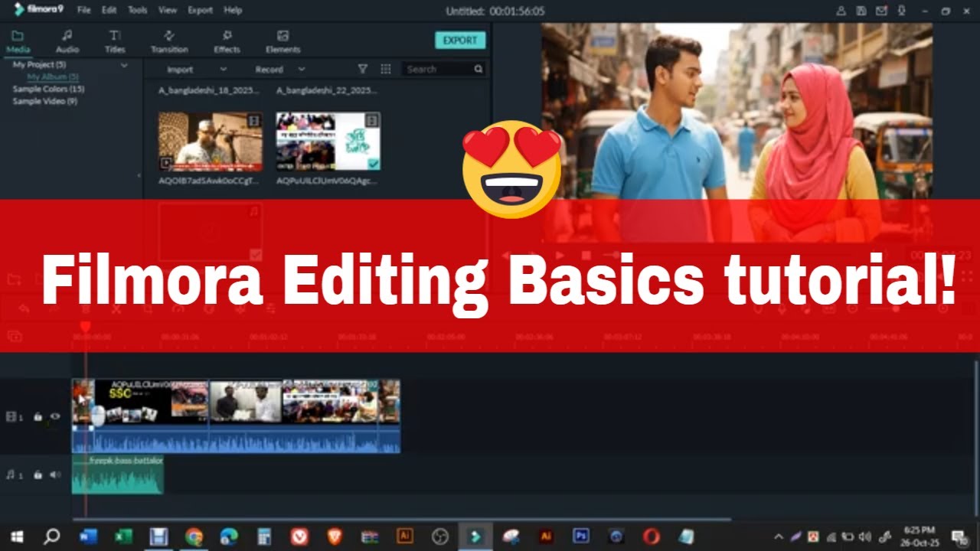
Task: Open the Help menu
Action: (234, 10)
